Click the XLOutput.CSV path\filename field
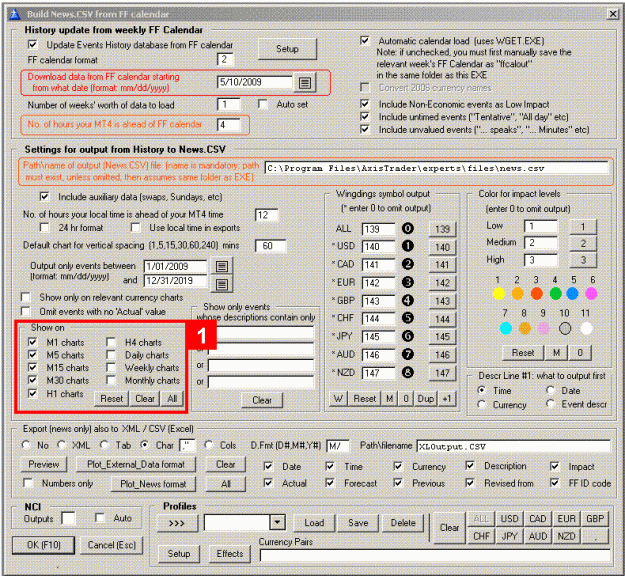Viewport: 625px width, 576px height. point(513,446)
